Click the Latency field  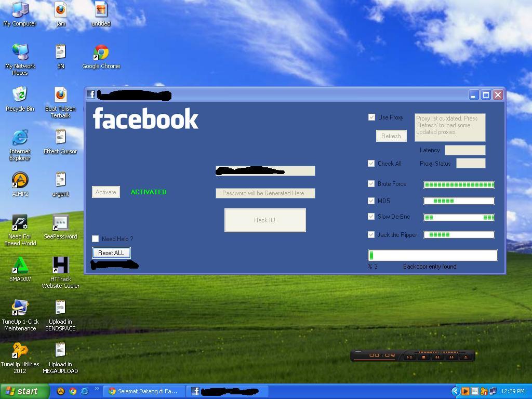pyautogui.click(x=465, y=150)
